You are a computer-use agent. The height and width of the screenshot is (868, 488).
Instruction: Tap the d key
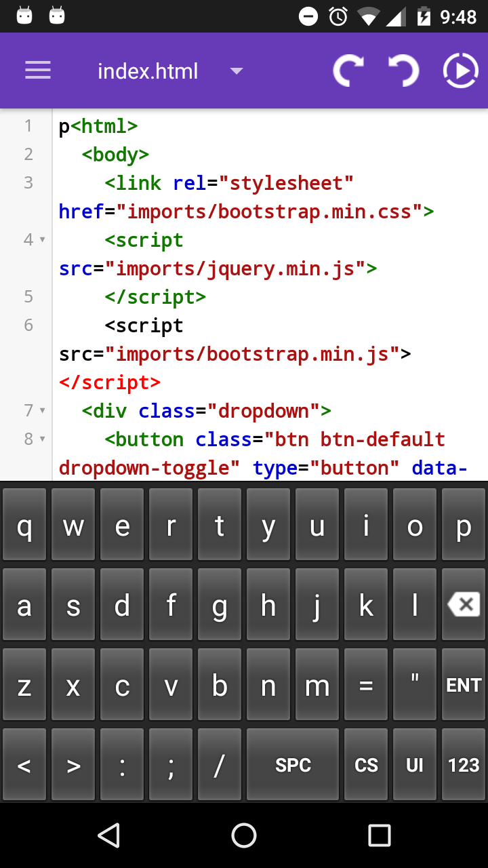pos(122,604)
